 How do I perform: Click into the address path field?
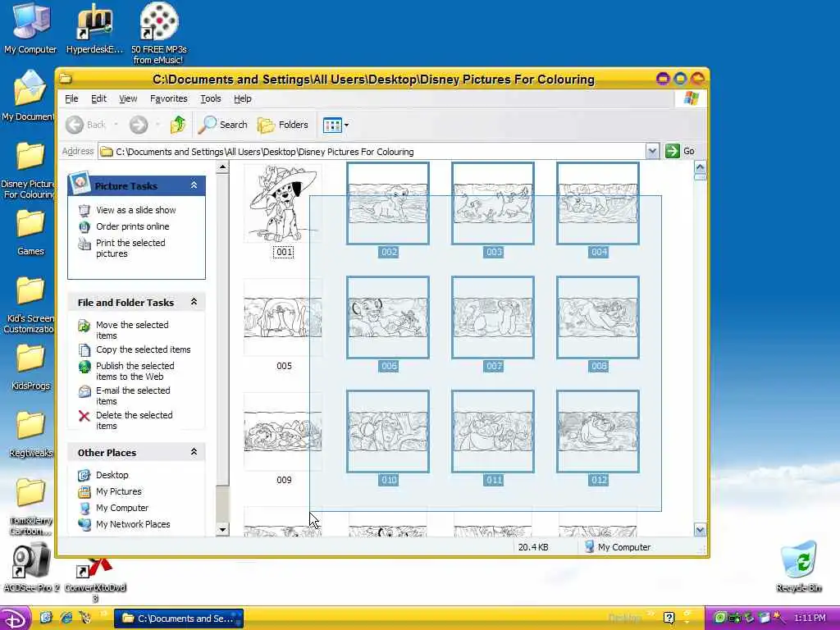pos(372,152)
